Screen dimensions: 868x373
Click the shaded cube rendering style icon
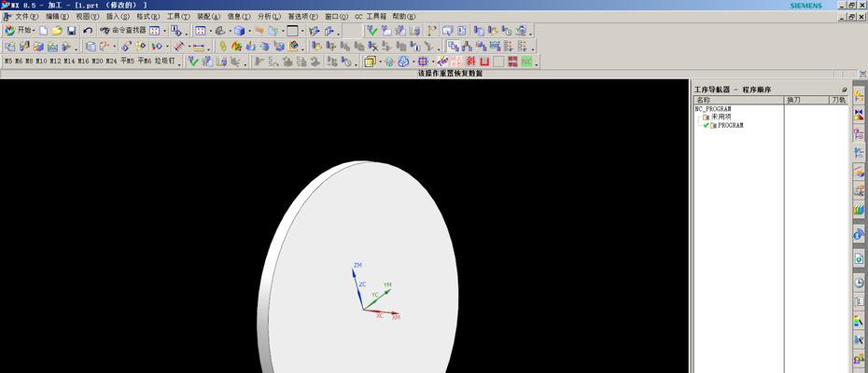(239, 31)
